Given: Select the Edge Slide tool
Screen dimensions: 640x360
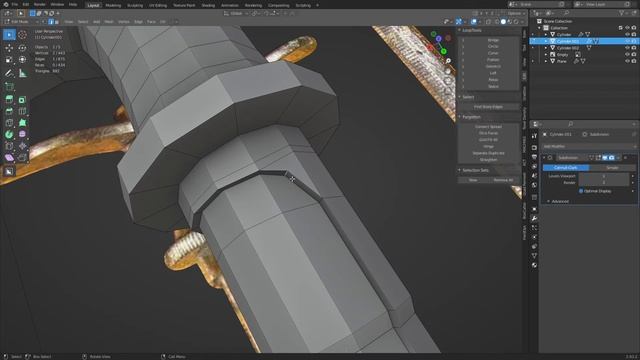Looking at the screenshot, I should coord(9,146).
